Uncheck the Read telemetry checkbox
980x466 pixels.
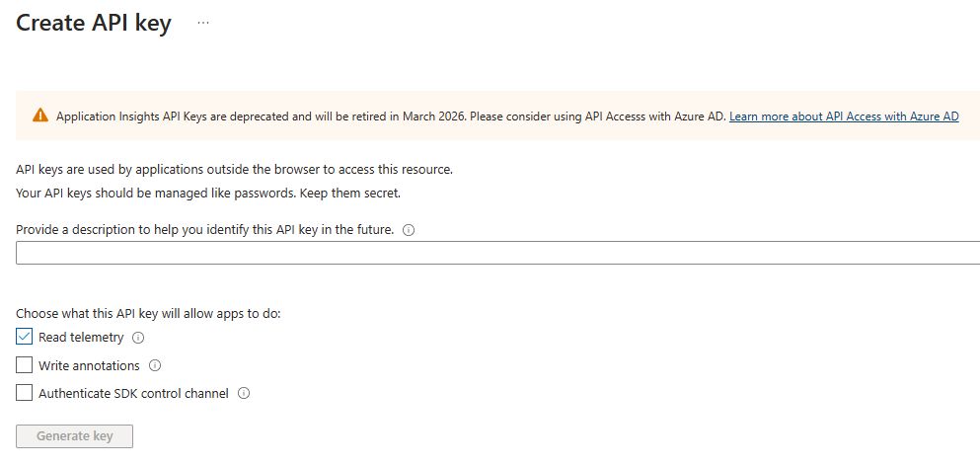tap(25, 337)
